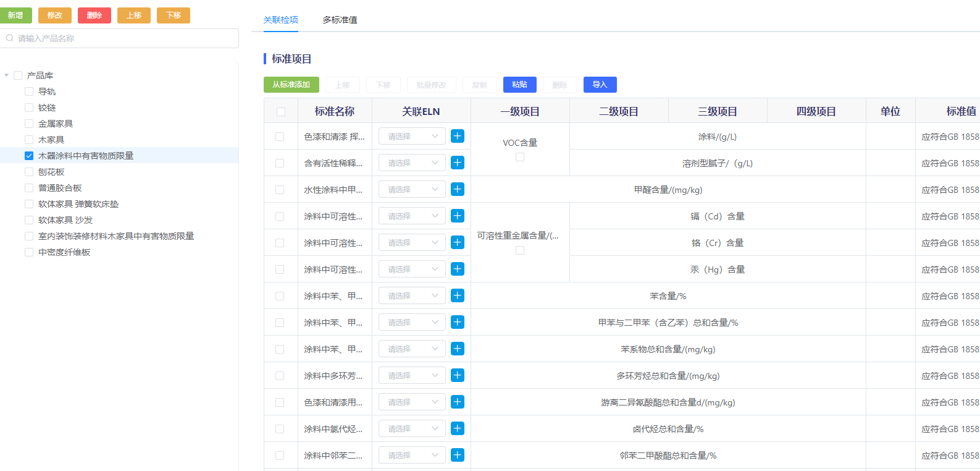Collapse the 产品库 tree node arrow
This screenshot has height=471, width=980.
click(x=7, y=75)
